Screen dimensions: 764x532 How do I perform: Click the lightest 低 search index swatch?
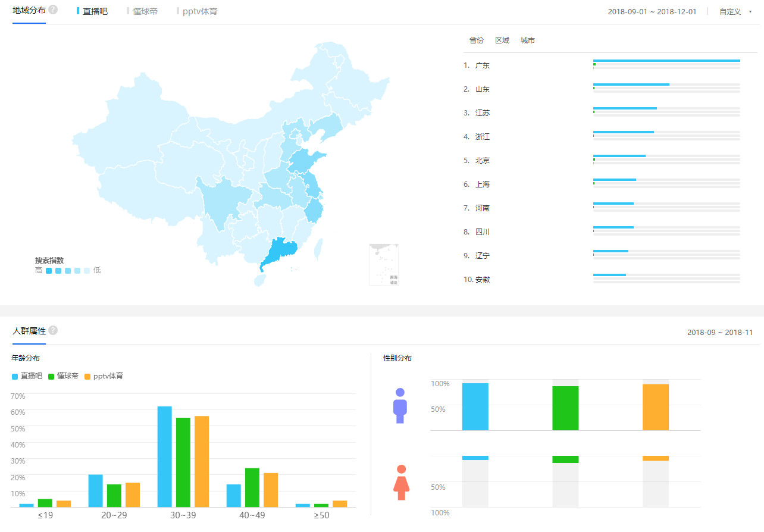coord(87,270)
